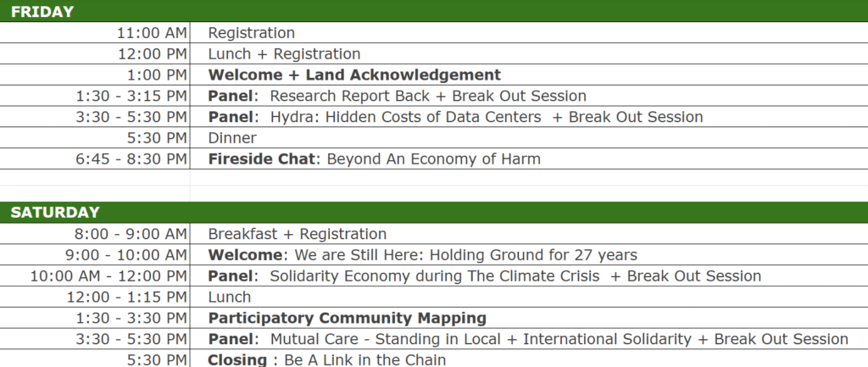
Task: Click the Participatory Community Mapping cell
Action: tap(529, 318)
